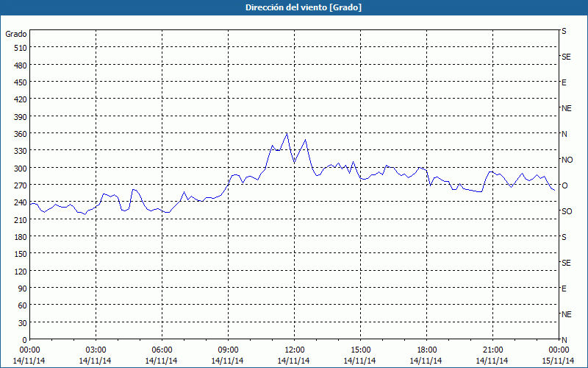The height and width of the screenshot is (368, 588).
Task: Select the 180 label on the degree axis
Action: pyautogui.click(x=21, y=237)
